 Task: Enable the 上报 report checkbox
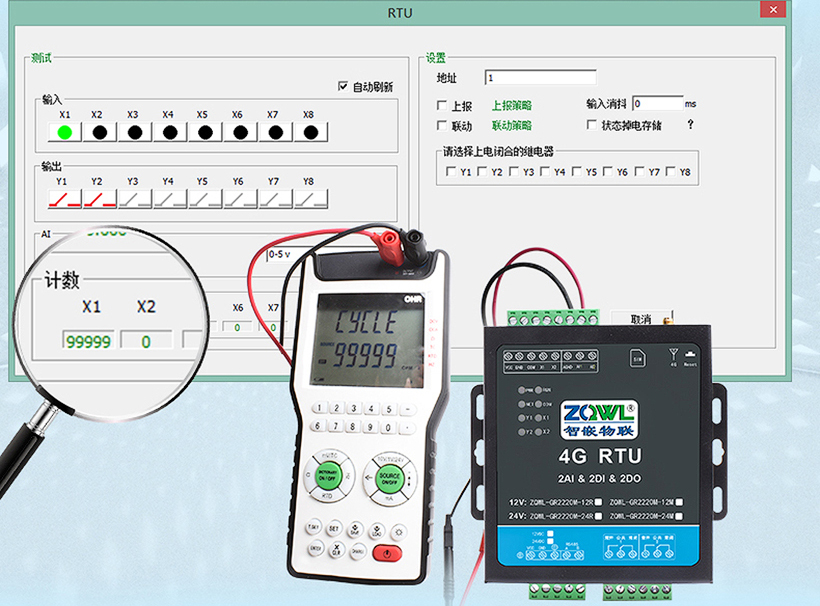[x=442, y=105]
